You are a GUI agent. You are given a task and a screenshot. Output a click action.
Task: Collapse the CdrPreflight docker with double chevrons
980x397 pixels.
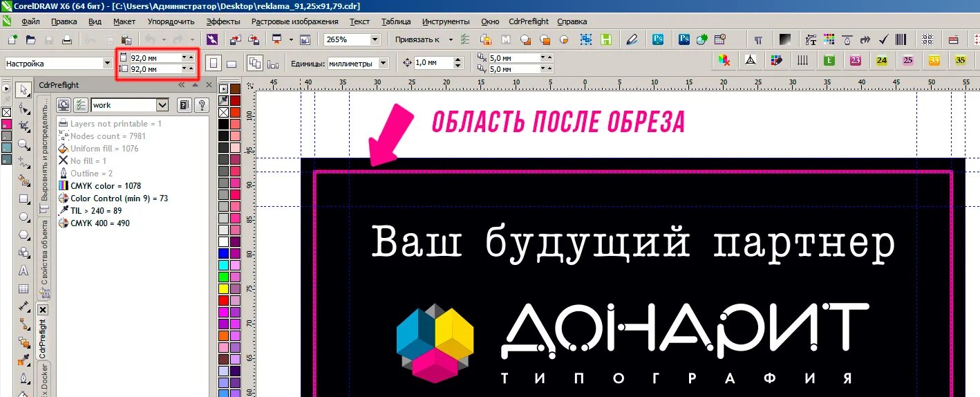tap(182, 85)
